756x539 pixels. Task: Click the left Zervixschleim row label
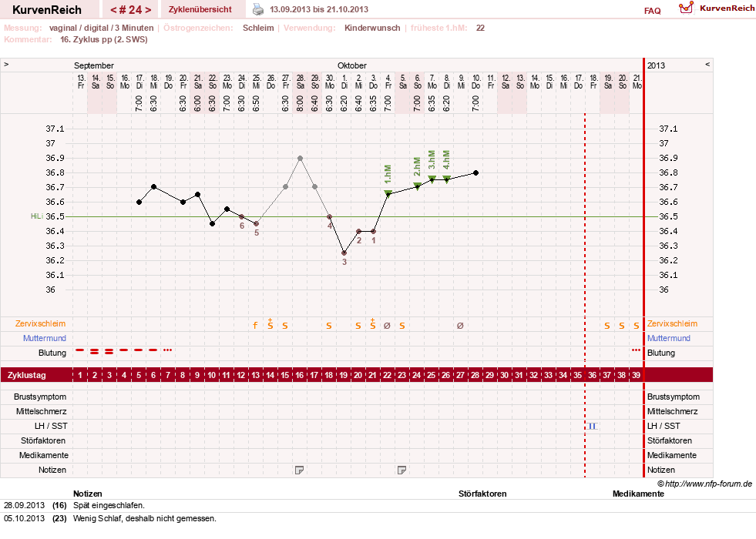(x=41, y=323)
